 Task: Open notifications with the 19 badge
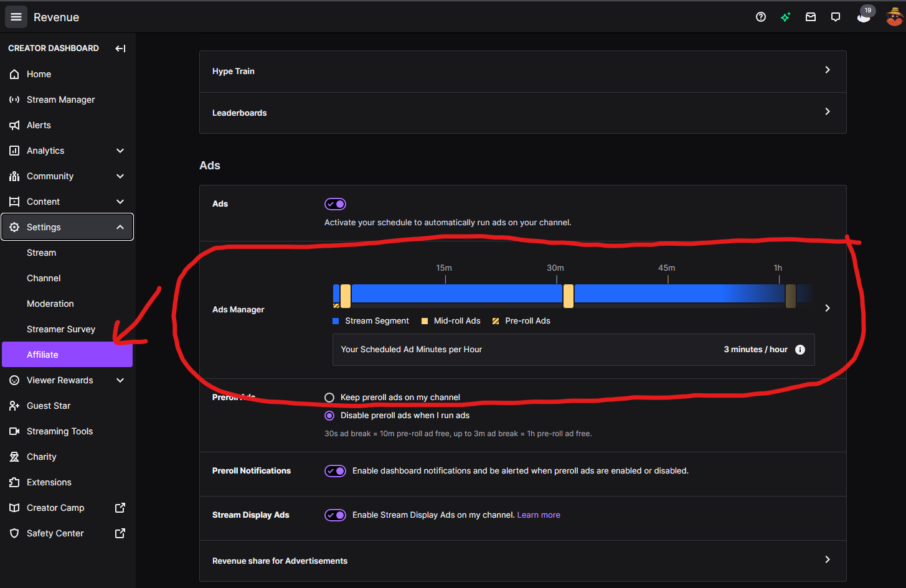coord(864,15)
